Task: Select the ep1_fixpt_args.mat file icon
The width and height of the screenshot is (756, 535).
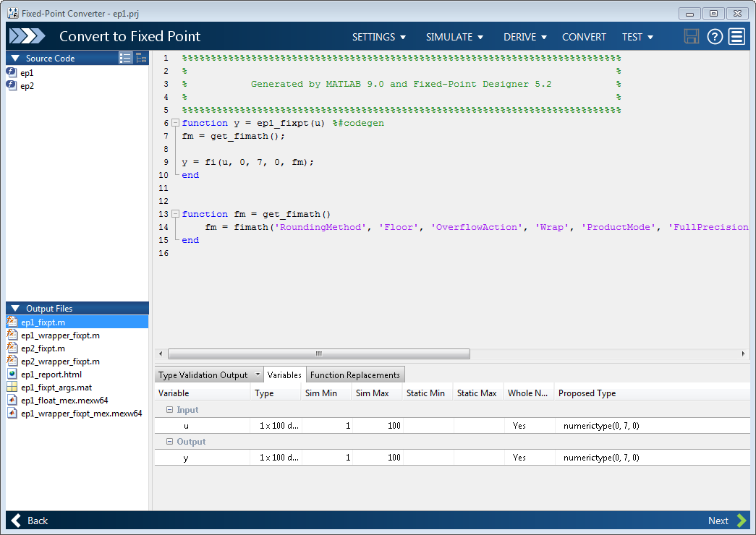Action: 12,388
